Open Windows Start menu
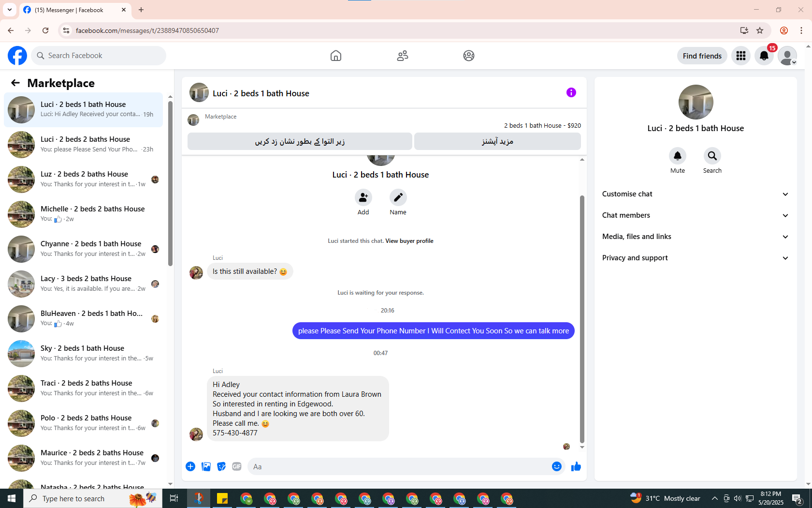 coord(12,498)
